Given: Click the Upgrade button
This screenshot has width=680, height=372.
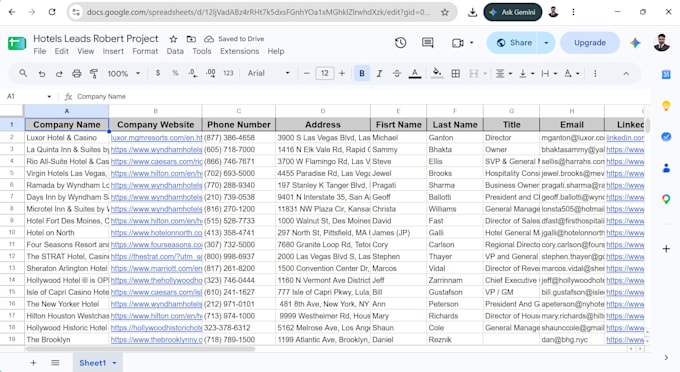Looking at the screenshot, I should click(x=590, y=42).
